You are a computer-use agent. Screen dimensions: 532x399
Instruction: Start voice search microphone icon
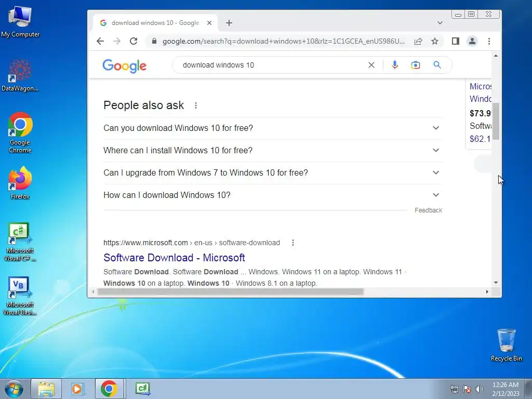coord(395,65)
